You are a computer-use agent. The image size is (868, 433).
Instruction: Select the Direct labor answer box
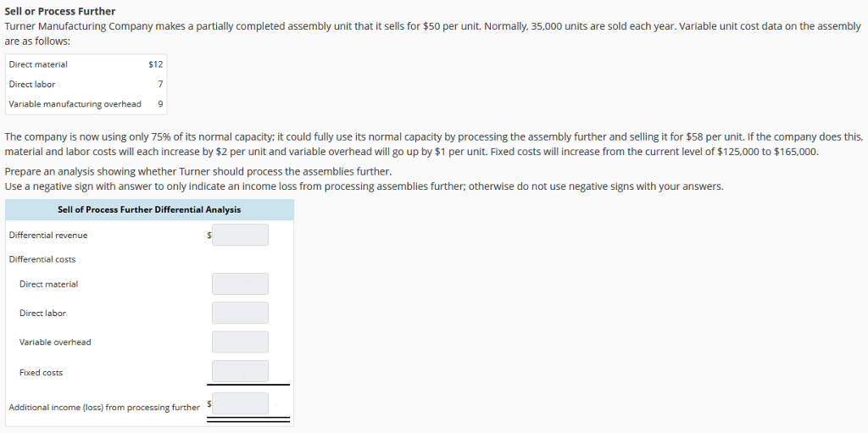tap(240, 313)
